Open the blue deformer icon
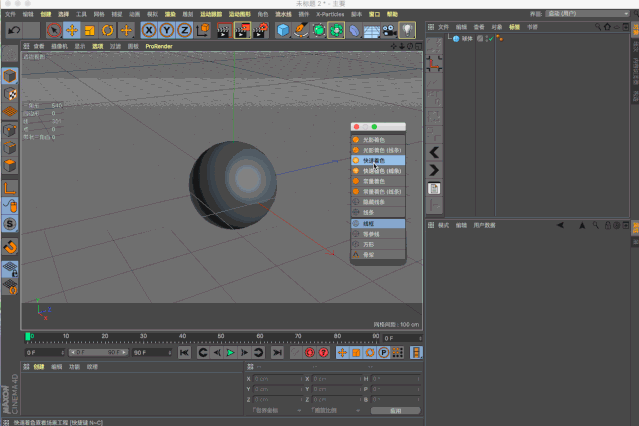Screen dimensions: 639x426 (354, 30)
